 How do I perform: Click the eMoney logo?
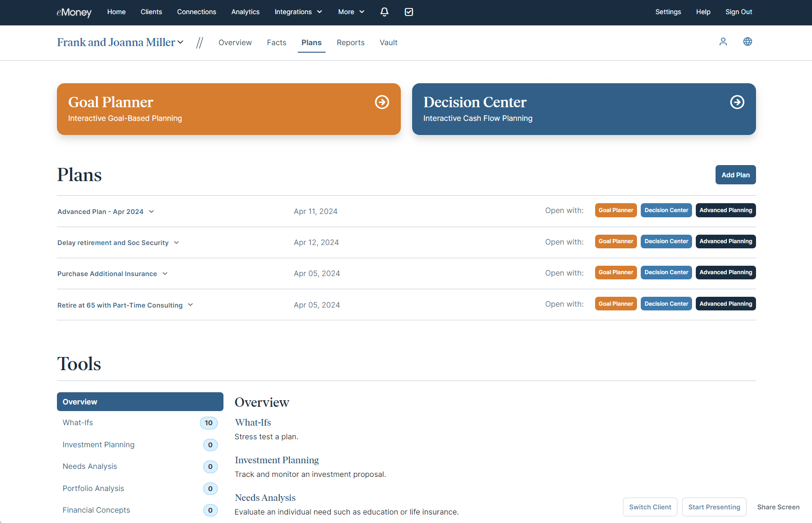[x=74, y=12]
